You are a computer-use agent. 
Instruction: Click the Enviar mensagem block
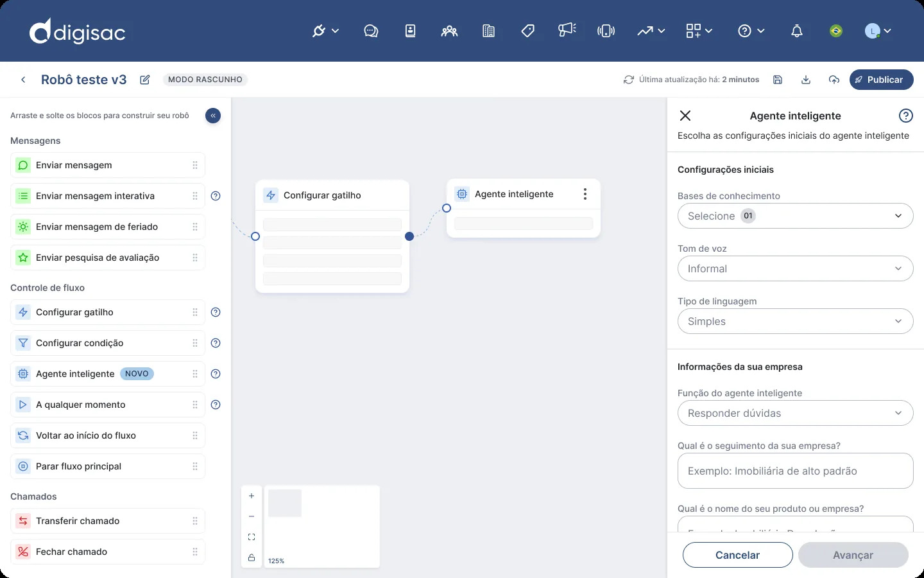pyautogui.click(x=108, y=165)
